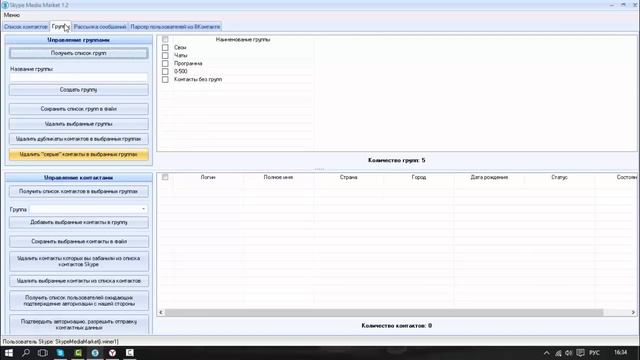The width and height of the screenshot is (640, 360).
Task: Check the select-all box in groups header
Action: (165, 40)
